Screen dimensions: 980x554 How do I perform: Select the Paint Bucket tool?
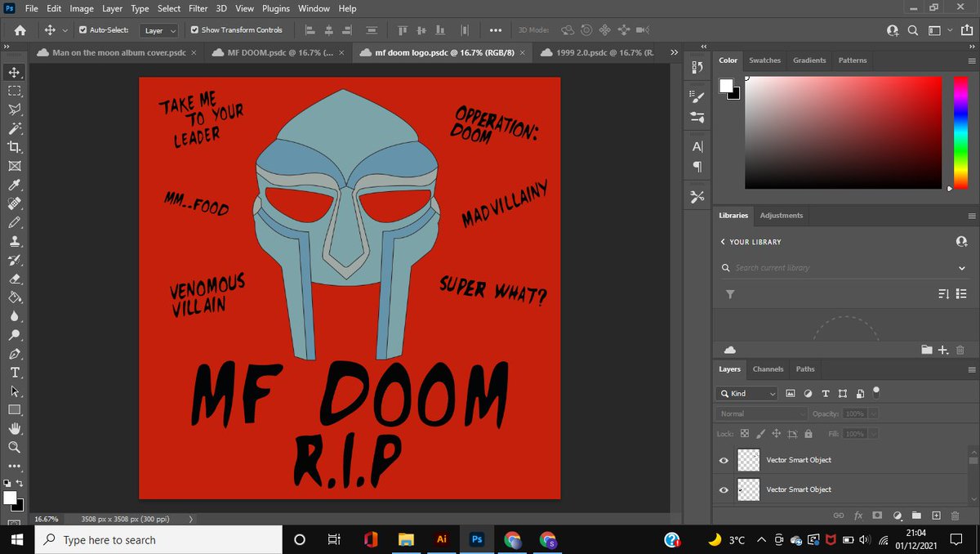15,297
